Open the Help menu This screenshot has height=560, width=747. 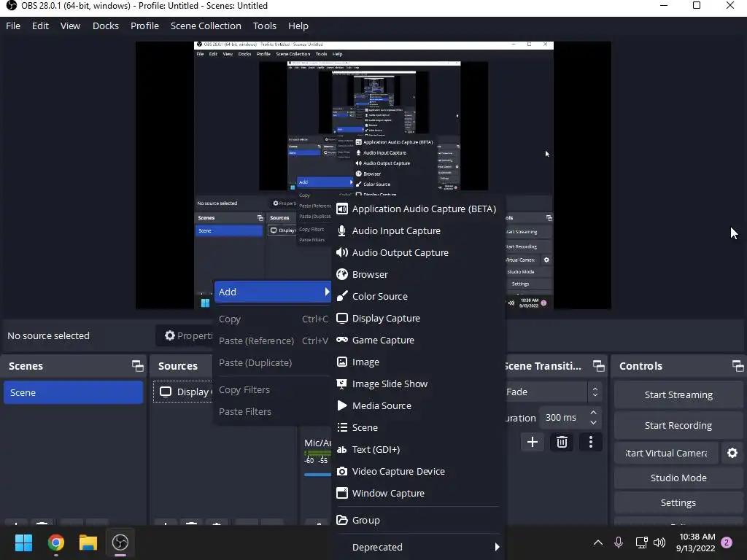point(298,26)
